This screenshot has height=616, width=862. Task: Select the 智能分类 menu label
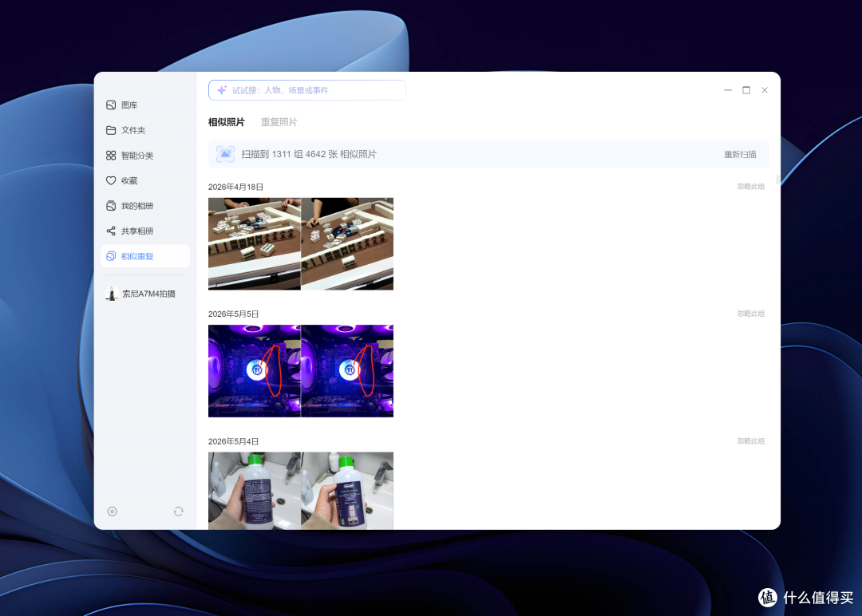coord(137,156)
